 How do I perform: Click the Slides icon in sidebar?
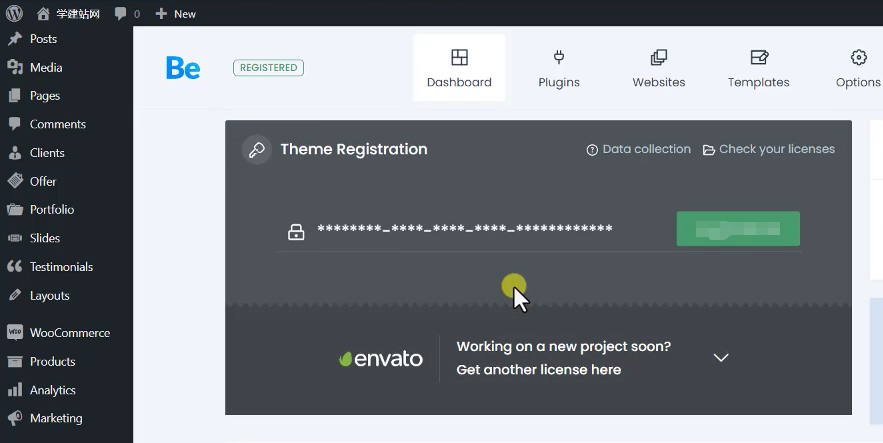tap(15, 238)
